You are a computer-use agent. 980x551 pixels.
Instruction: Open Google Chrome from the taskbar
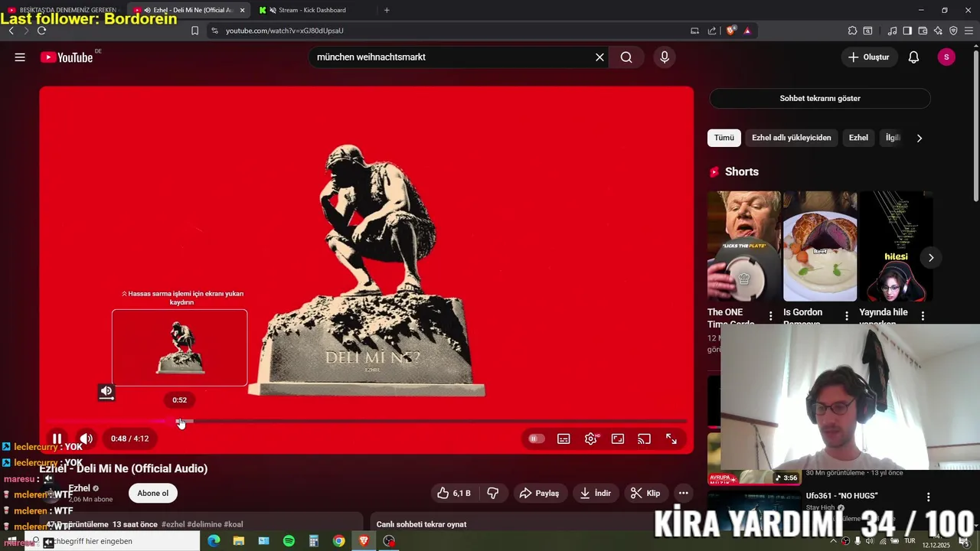tap(338, 541)
